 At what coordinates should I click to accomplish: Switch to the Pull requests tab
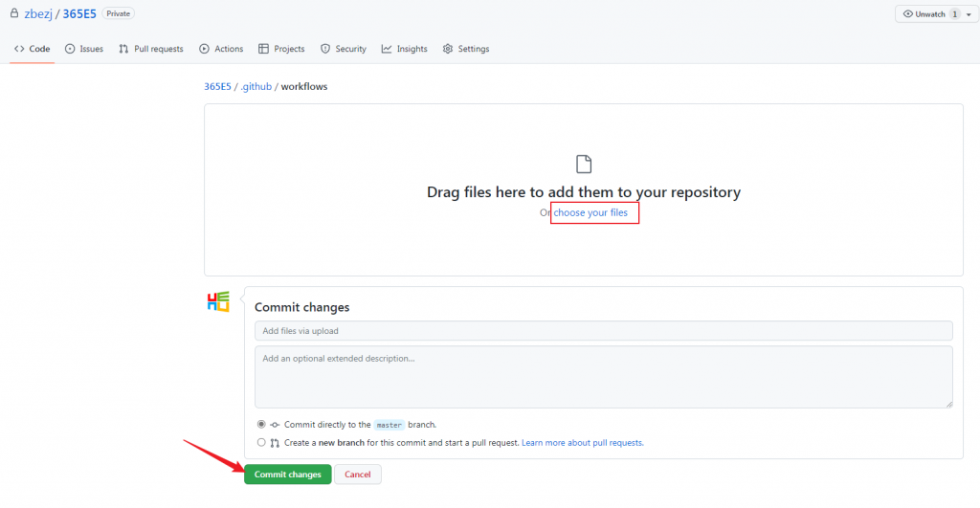point(151,49)
